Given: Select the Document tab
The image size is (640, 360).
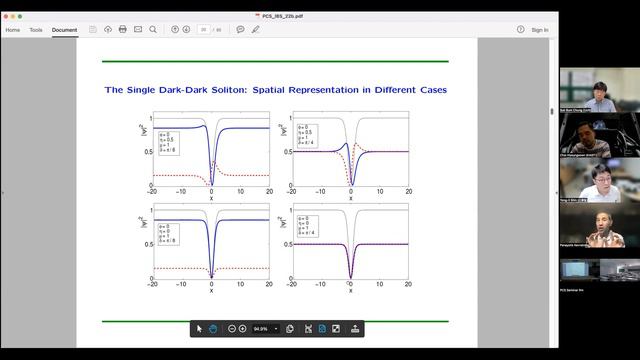Looking at the screenshot, I should pyautogui.click(x=64, y=30).
